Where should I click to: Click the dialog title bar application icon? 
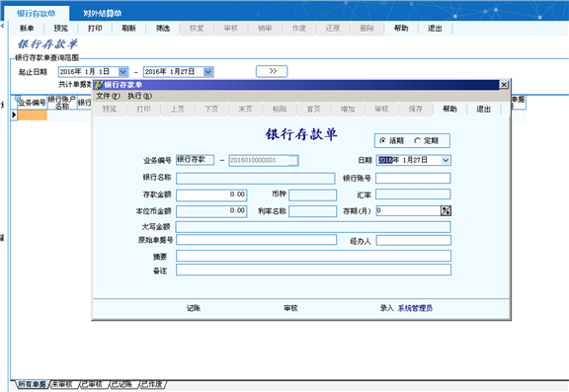tap(99, 85)
